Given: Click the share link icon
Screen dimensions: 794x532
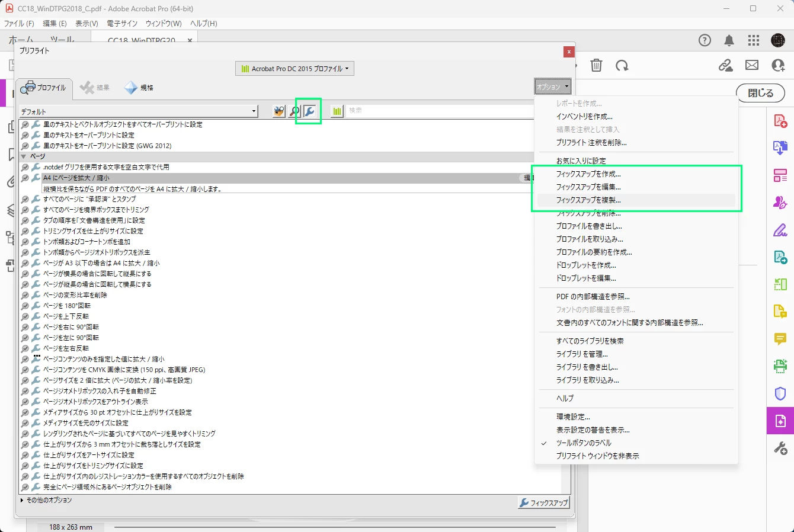Looking at the screenshot, I should click(x=726, y=66).
